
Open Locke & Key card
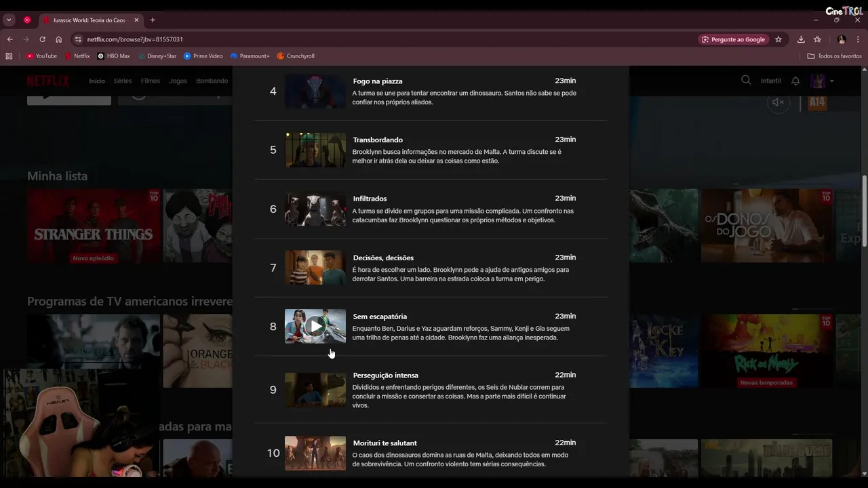(664, 350)
